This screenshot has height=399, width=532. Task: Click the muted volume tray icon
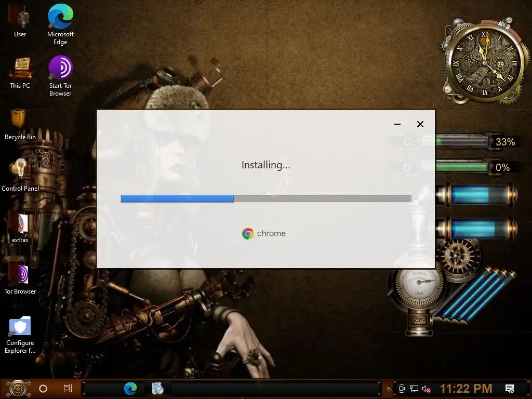coord(426,389)
